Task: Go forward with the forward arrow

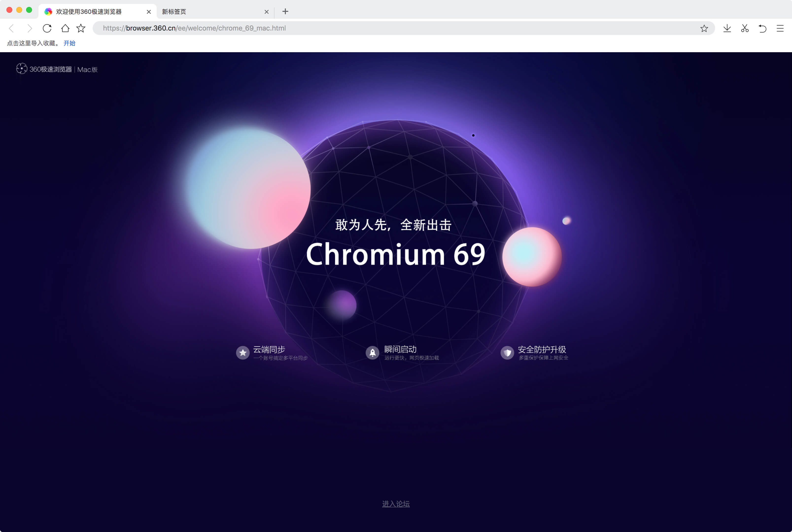Action: coord(30,28)
